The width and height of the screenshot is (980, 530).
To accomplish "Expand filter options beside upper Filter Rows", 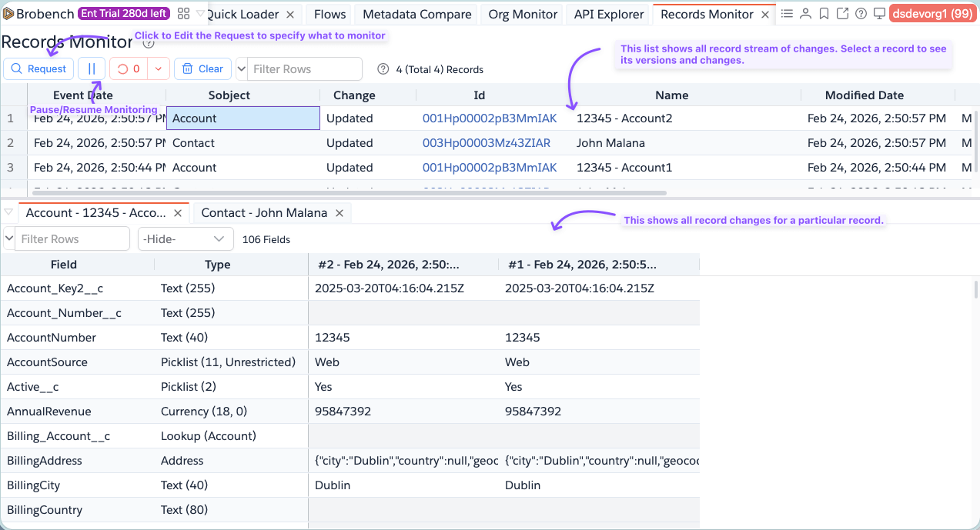I will (x=242, y=68).
